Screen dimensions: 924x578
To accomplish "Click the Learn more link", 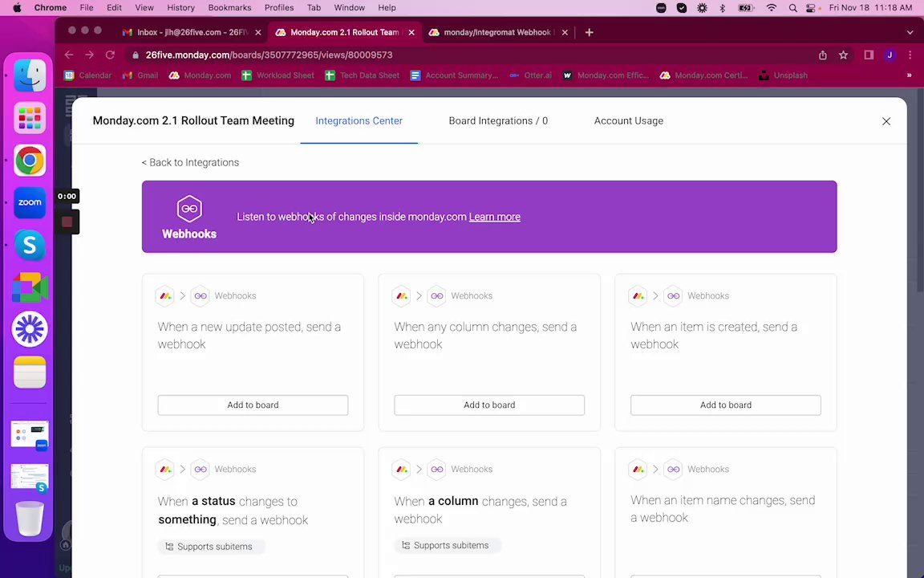I will tap(494, 217).
